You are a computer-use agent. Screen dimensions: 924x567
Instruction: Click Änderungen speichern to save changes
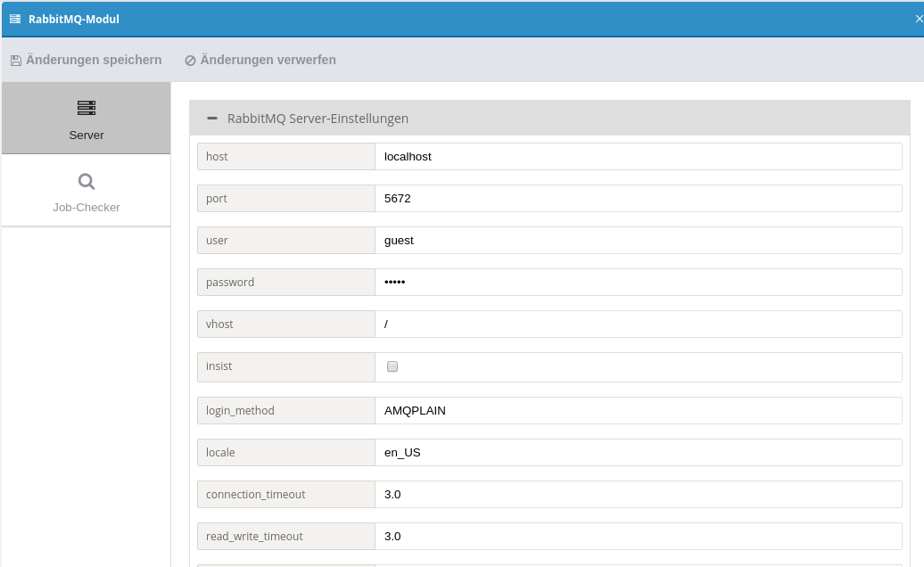coord(86,60)
